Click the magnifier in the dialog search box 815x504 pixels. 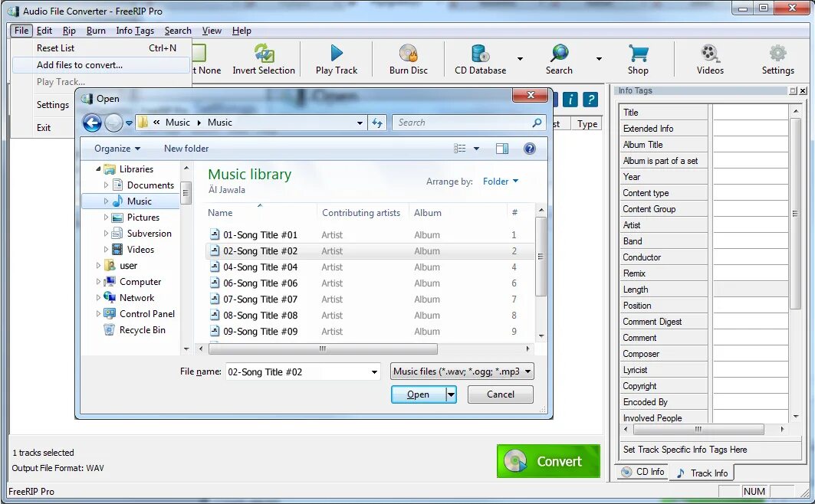coord(537,123)
